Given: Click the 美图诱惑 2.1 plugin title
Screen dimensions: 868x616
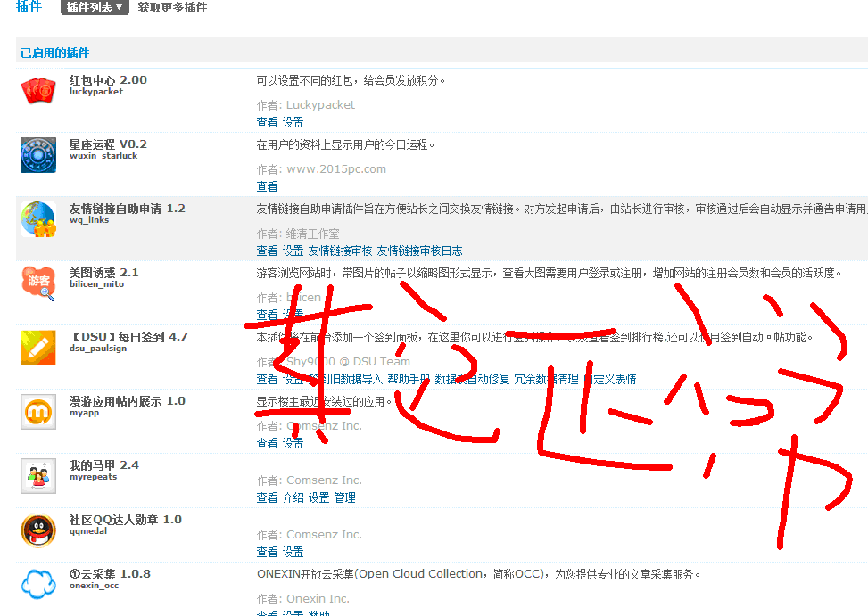Looking at the screenshot, I should pyautogui.click(x=104, y=273).
